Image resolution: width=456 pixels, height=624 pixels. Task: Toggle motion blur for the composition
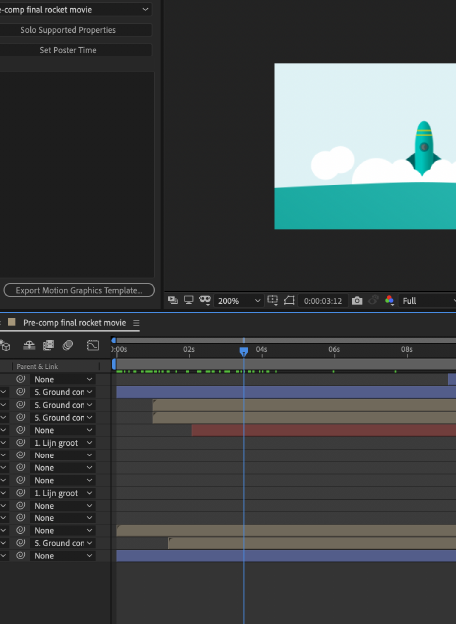68,345
